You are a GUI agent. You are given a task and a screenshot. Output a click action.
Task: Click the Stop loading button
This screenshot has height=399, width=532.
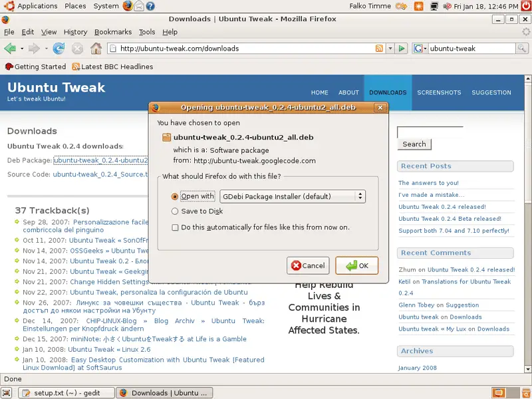pyautogui.click(x=77, y=49)
